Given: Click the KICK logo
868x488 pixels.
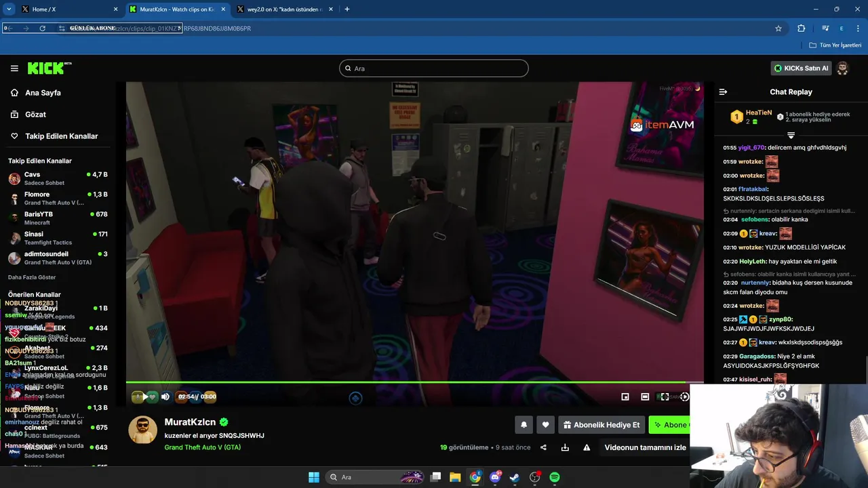Looking at the screenshot, I should [49, 68].
